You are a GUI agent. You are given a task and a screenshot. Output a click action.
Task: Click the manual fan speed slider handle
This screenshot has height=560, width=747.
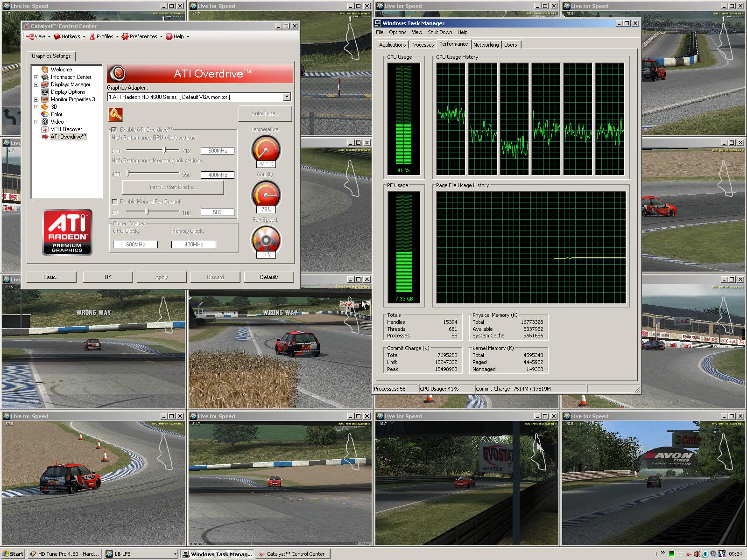click(147, 211)
